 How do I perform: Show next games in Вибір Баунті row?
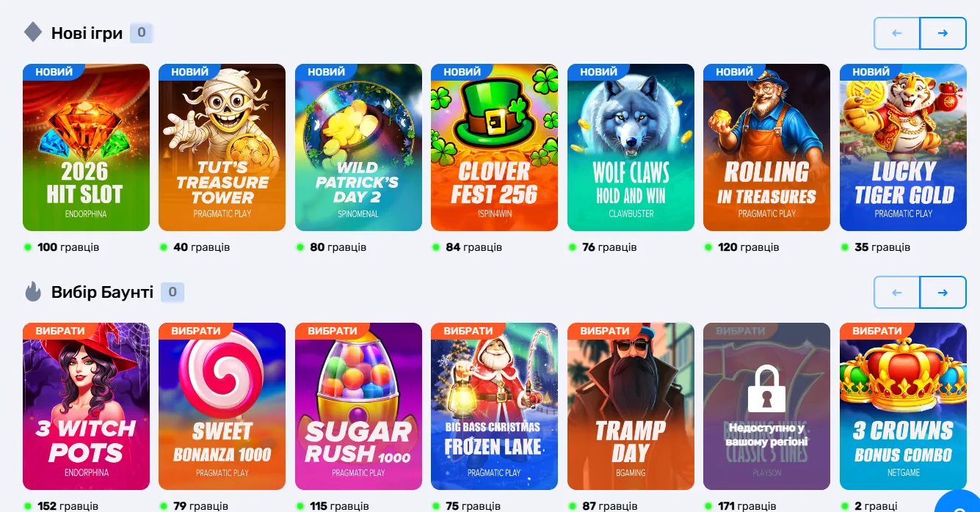pos(943,293)
